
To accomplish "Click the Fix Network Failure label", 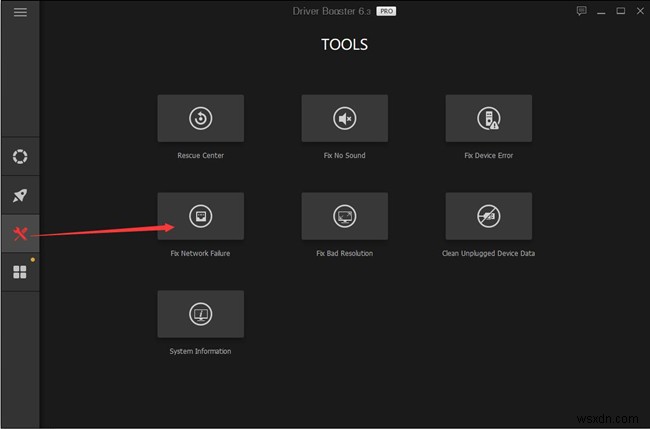I will coord(200,253).
